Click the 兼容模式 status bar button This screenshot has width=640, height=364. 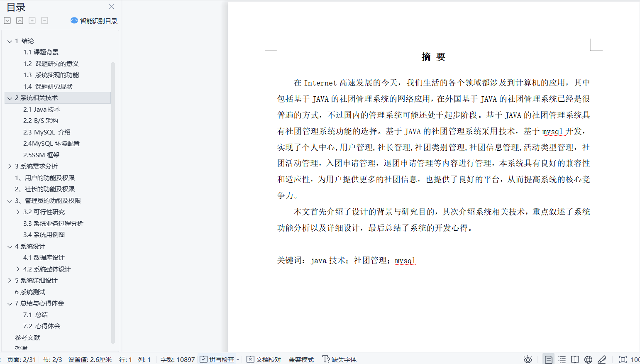point(301,359)
